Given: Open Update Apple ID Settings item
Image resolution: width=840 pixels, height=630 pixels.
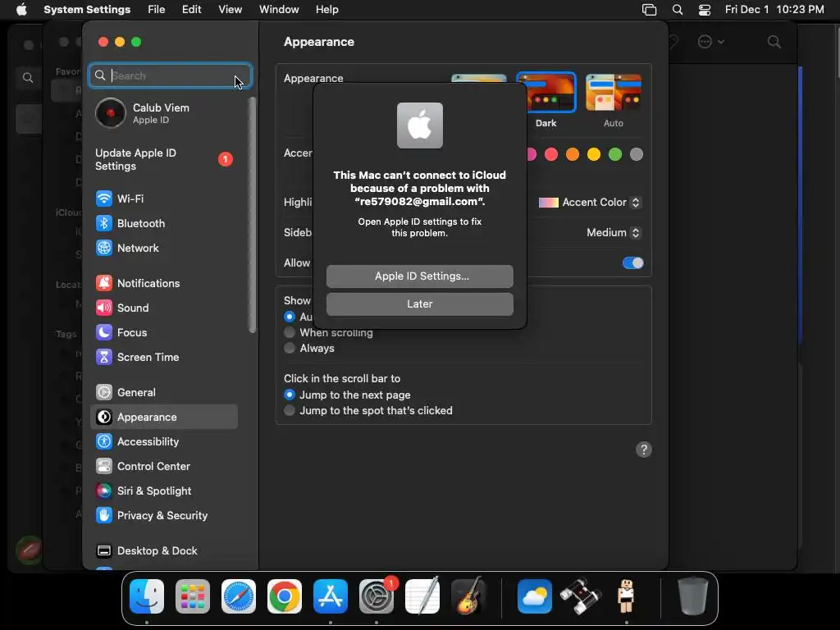Looking at the screenshot, I should (164, 160).
